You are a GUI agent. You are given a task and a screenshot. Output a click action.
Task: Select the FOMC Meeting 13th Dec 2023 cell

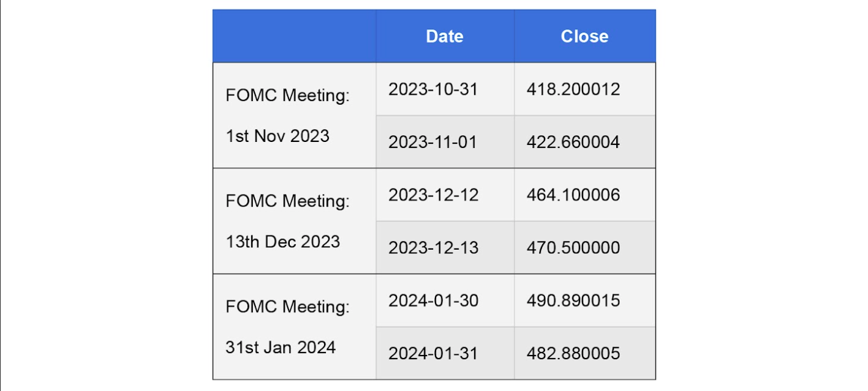coord(295,221)
